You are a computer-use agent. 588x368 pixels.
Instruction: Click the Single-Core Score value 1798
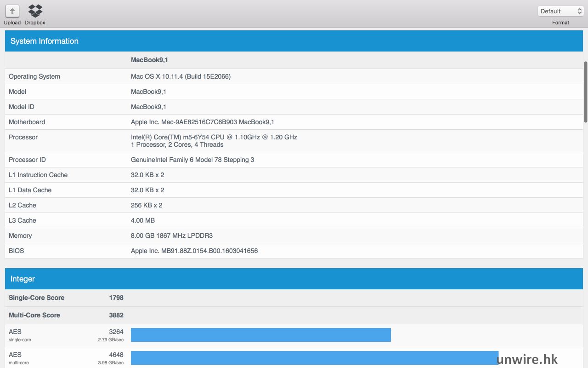pos(116,298)
